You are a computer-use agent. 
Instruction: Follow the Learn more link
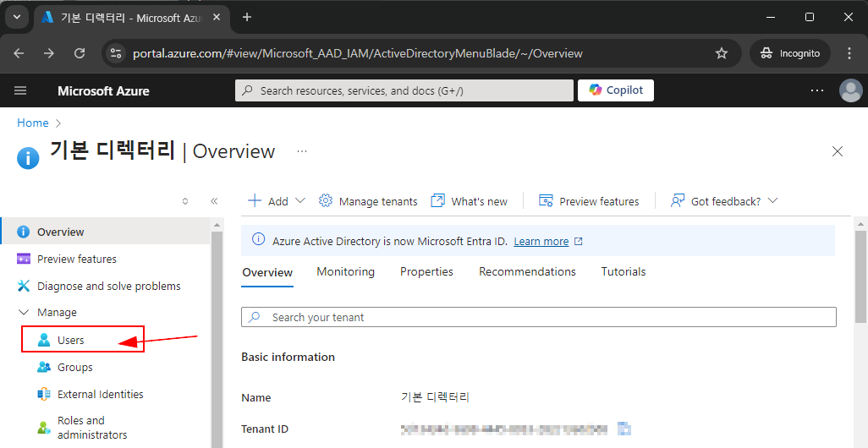pyautogui.click(x=541, y=241)
